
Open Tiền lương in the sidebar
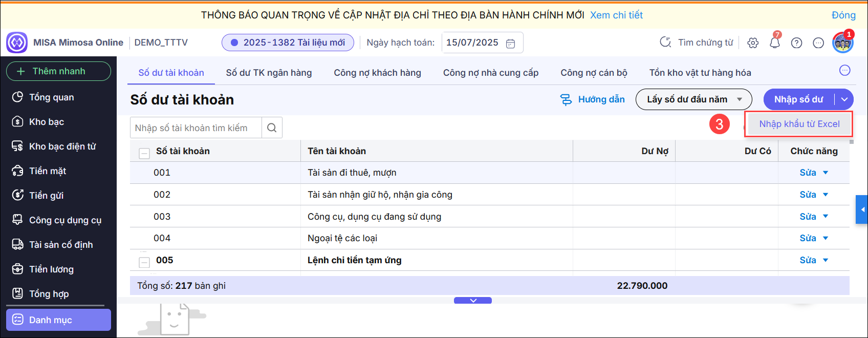[58, 269]
